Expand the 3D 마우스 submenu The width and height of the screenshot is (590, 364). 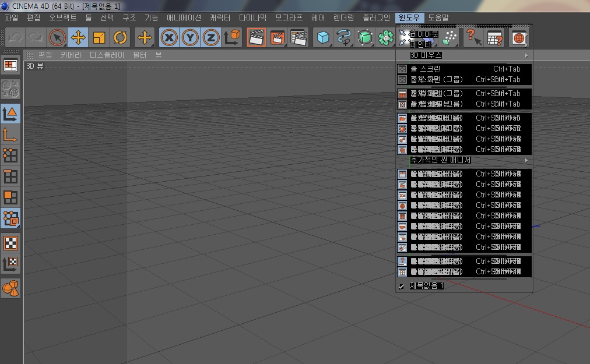coord(464,55)
